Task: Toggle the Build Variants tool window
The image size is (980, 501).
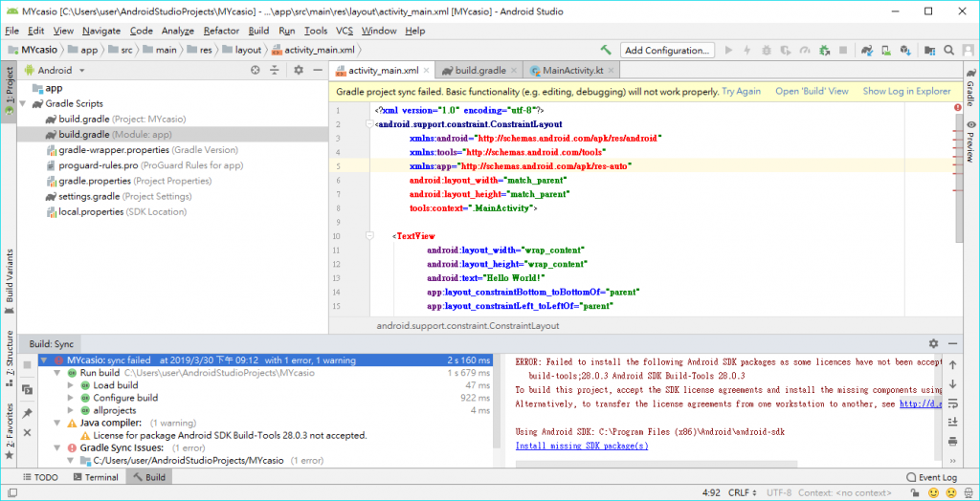Action: pyautogui.click(x=9, y=281)
